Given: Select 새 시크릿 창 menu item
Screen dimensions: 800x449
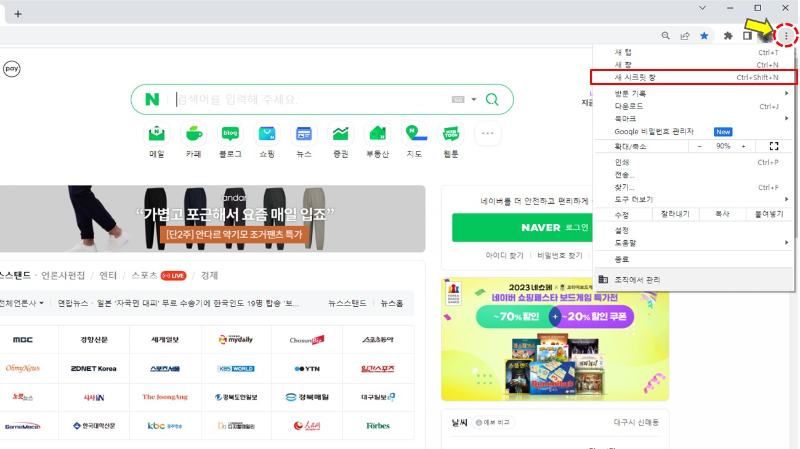Looking at the screenshot, I should click(x=693, y=78).
